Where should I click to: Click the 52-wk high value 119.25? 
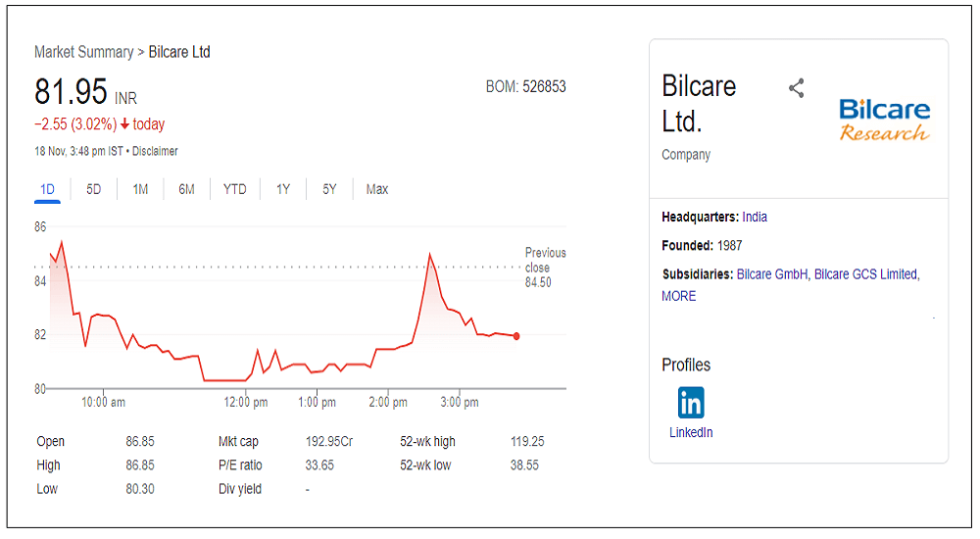[x=527, y=441]
